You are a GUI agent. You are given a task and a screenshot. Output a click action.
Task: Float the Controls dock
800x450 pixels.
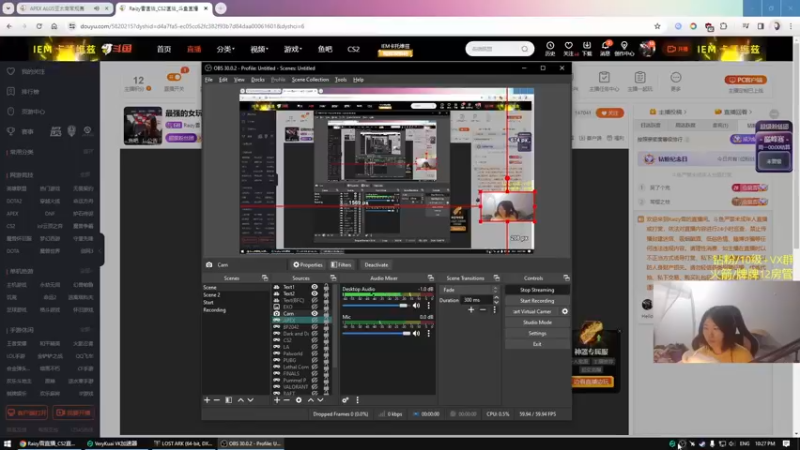pos(566,278)
